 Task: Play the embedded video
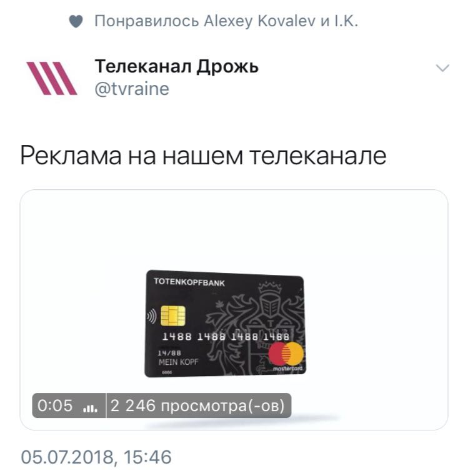[x=234, y=310]
